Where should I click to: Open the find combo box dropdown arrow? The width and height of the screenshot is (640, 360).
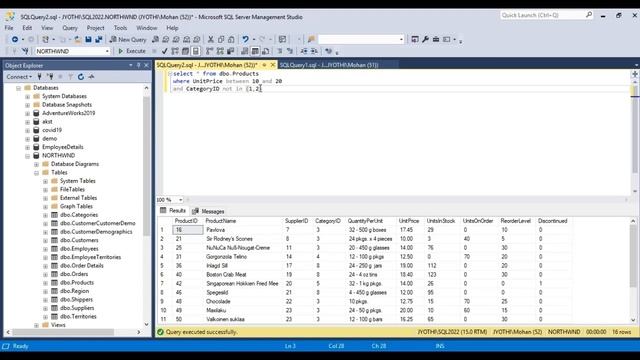click(x=401, y=40)
